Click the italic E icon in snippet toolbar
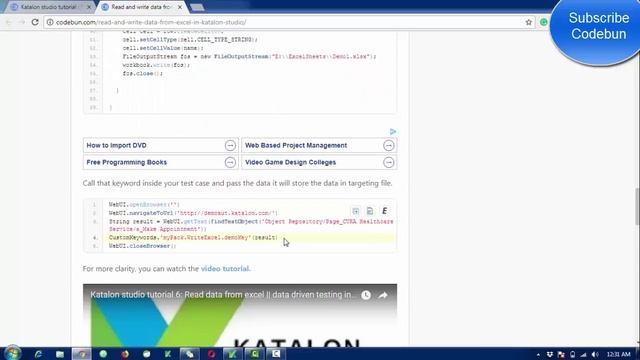This screenshot has width=640, height=360. pos(384,211)
